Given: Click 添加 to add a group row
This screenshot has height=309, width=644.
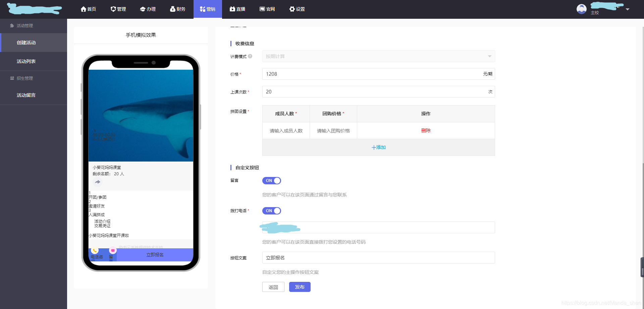Looking at the screenshot, I should (x=379, y=147).
